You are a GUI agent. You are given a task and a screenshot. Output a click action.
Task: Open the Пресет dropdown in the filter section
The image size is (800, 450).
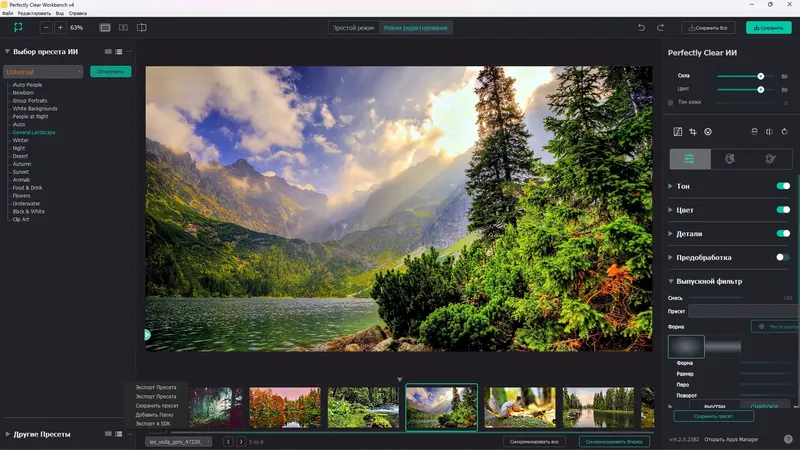tap(743, 311)
